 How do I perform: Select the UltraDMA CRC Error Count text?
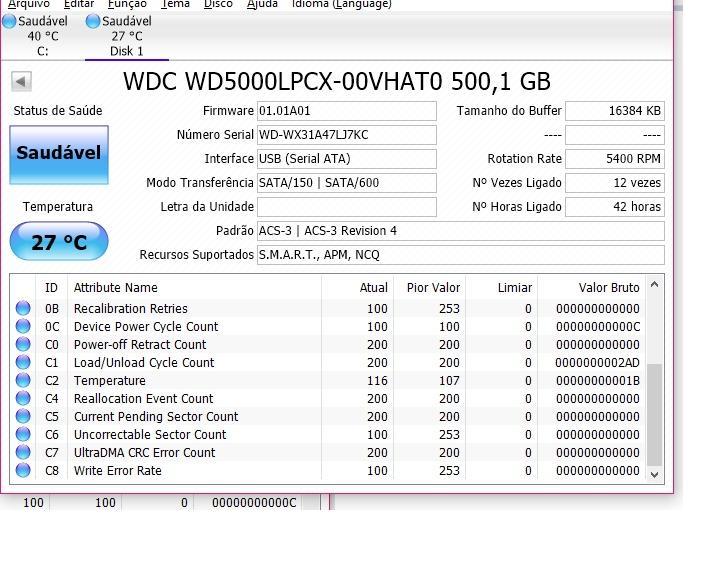tap(144, 453)
